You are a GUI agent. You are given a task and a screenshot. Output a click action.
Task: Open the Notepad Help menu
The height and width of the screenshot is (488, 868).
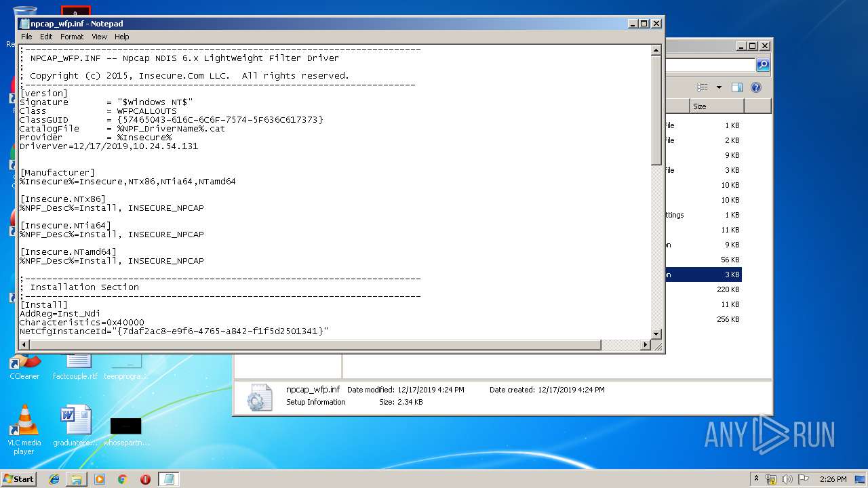coord(121,37)
